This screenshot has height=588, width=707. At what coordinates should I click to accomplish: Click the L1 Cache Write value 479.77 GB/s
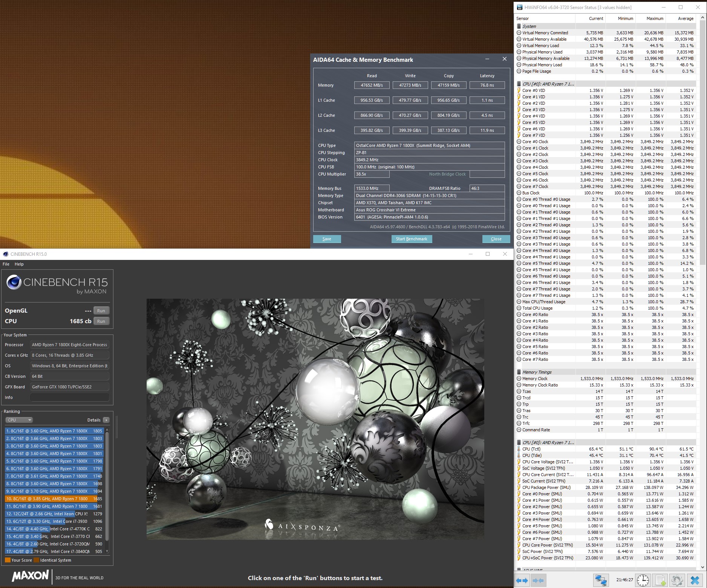point(410,100)
